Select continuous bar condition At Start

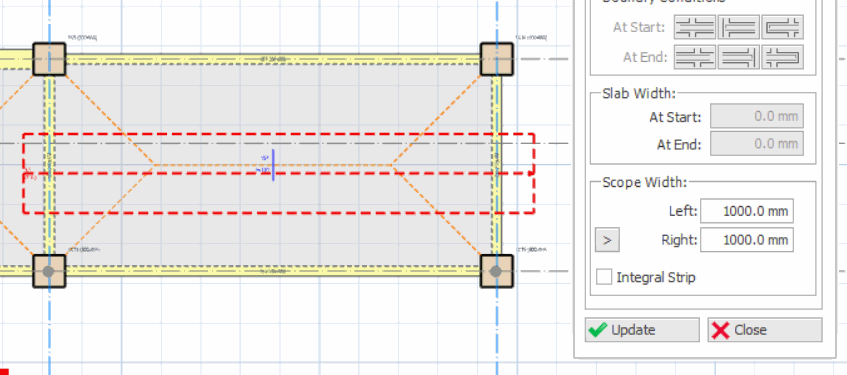[695, 27]
